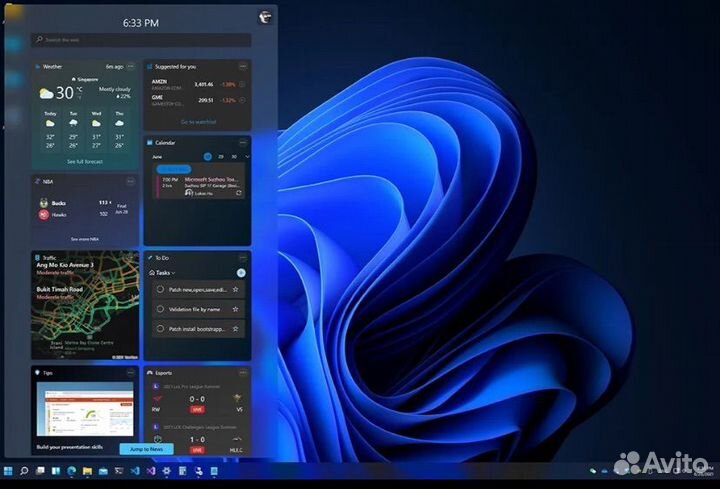Select the highlighted current date in Calendar
720x489 pixels.
coord(208,157)
